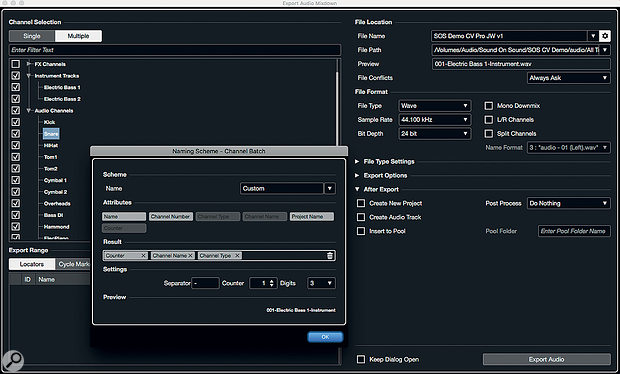Viewport: 620px width, 374px height.
Task: Expand Export Options section
Action: [357, 175]
